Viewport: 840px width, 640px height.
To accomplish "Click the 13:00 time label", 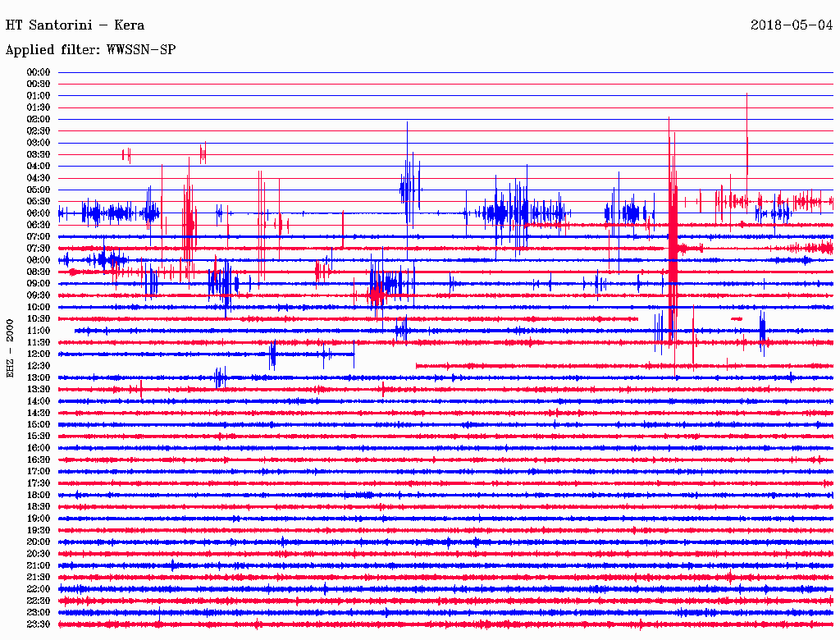I will [x=39, y=378].
